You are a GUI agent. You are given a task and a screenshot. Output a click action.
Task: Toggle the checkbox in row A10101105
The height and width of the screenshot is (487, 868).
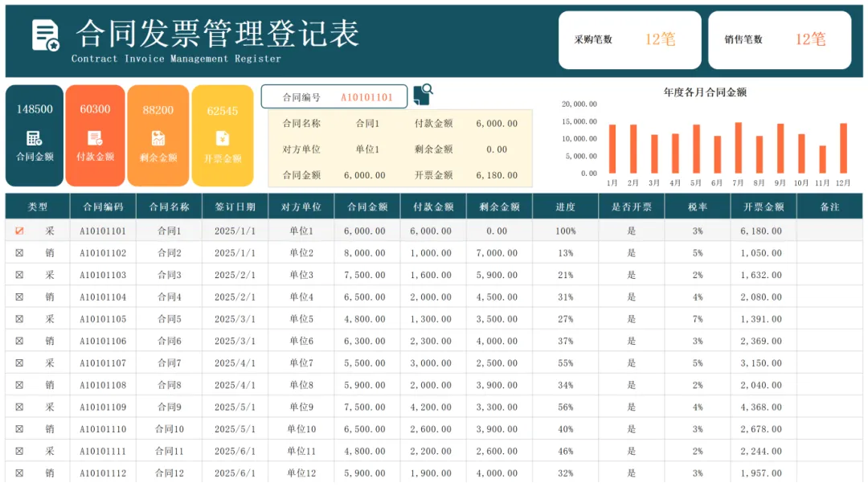pyautogui.click(x=19, y=319)
